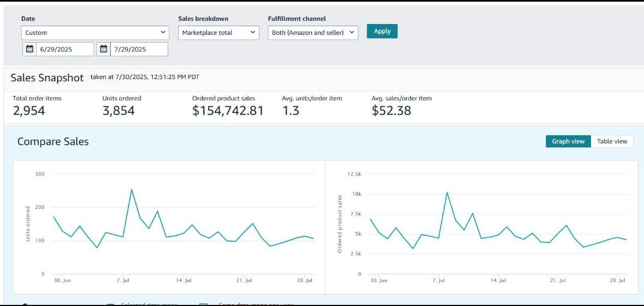The height and width of the screenshot is (306, 644).
Task: Switch to Graph view
Action: tap(568, 141)
